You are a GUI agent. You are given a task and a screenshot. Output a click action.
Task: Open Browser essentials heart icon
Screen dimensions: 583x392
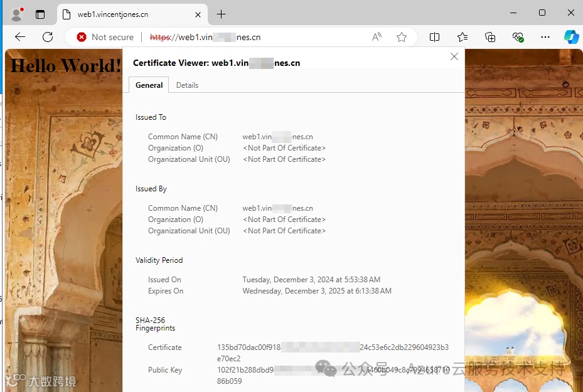tap(518, 37)
